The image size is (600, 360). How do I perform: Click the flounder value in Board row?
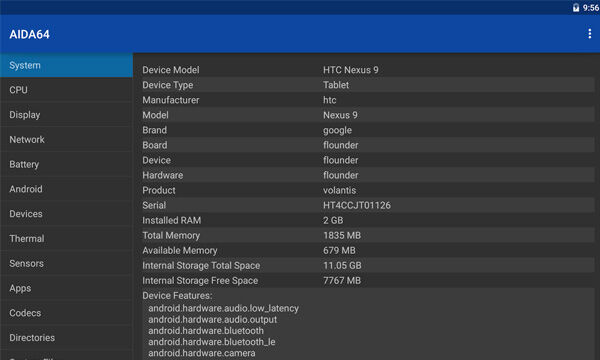[341, 145]
